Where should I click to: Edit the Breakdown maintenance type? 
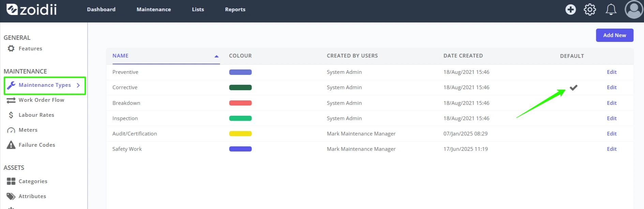[612, 103]
